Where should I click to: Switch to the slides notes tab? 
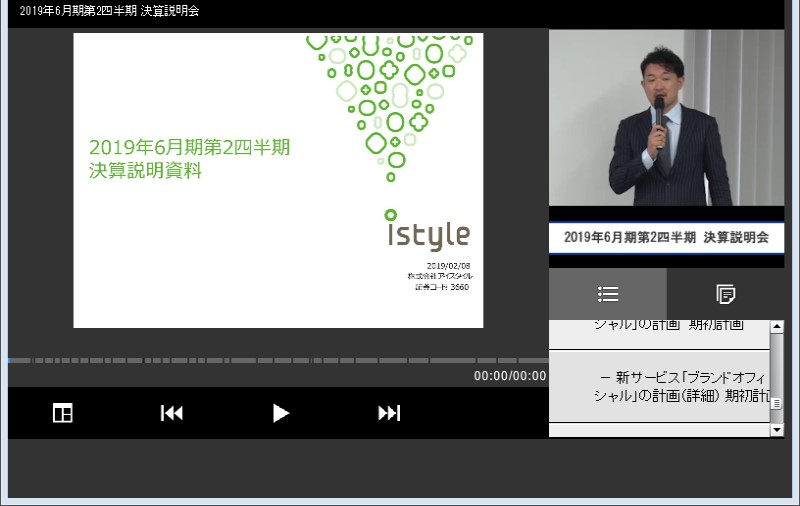coord(726,294)
